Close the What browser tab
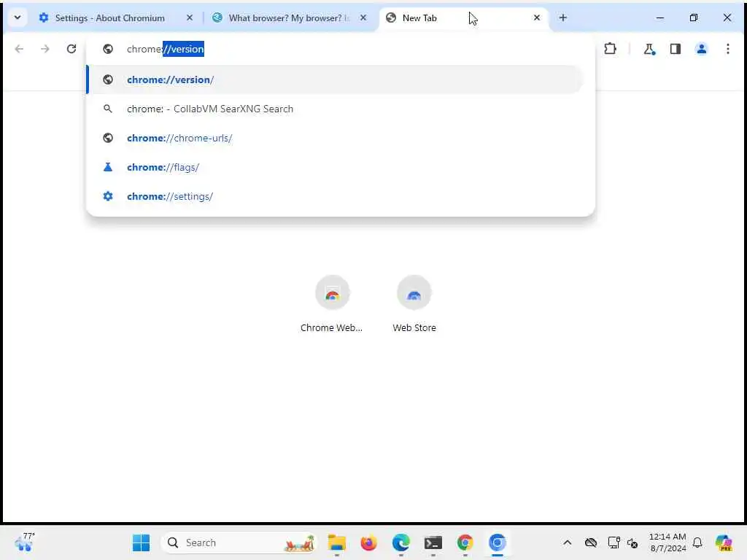Screen dimensions: 747x560 click(363, 17)
